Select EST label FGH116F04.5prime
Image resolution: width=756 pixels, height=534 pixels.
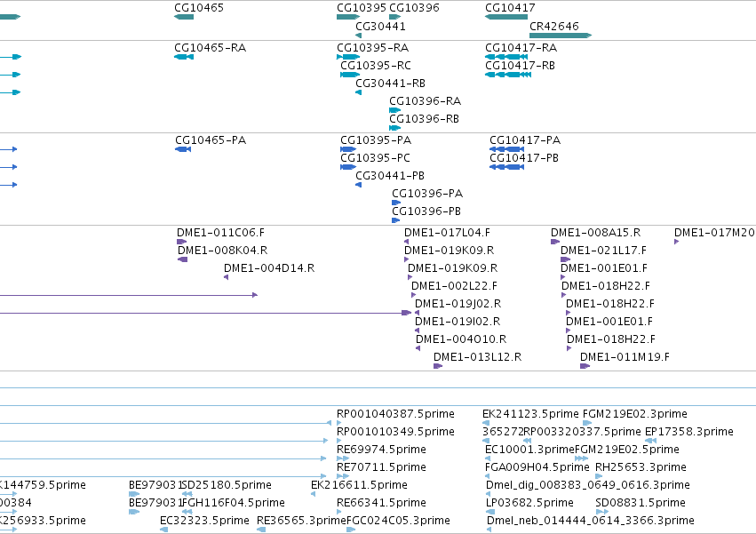[x=233, y=503]
